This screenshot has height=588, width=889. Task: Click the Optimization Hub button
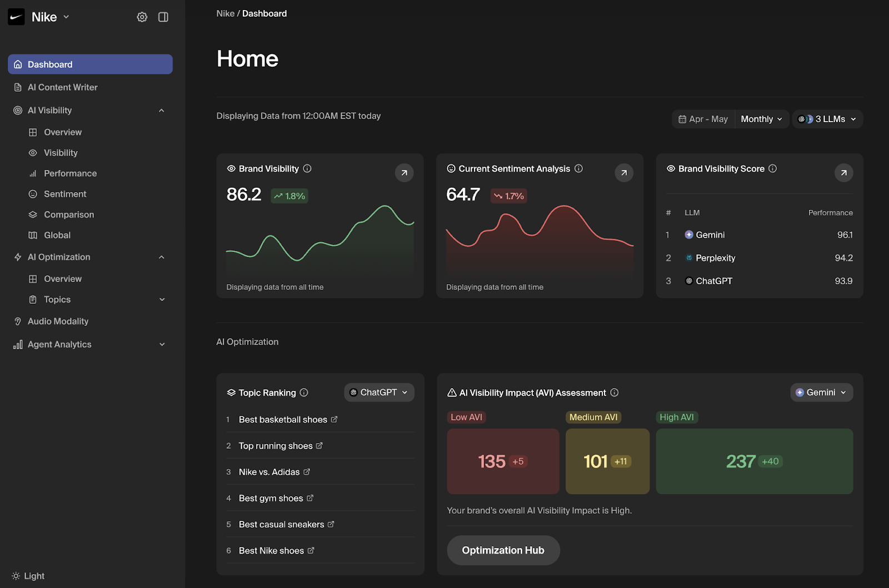(503, 550)
